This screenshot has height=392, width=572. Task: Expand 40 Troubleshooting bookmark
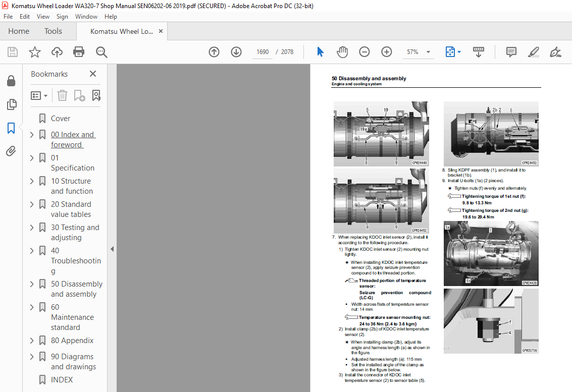pyautogui.click(x=32, y=251)
